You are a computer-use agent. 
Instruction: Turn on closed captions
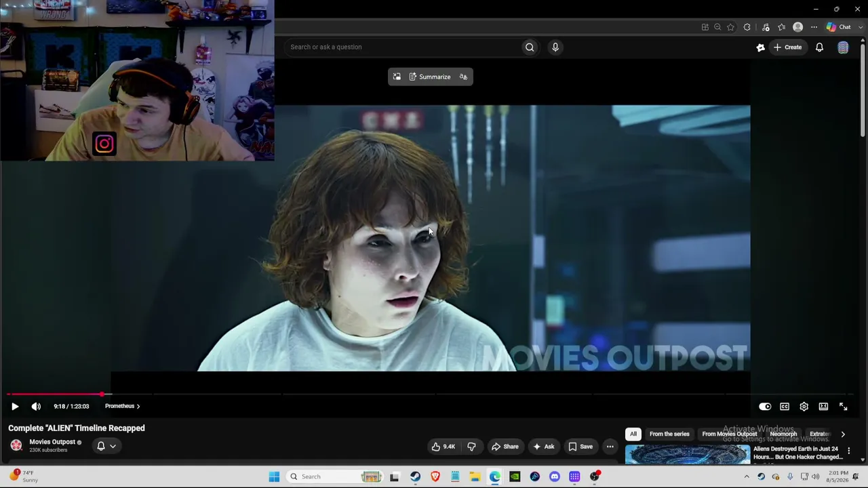pos(785,407)
